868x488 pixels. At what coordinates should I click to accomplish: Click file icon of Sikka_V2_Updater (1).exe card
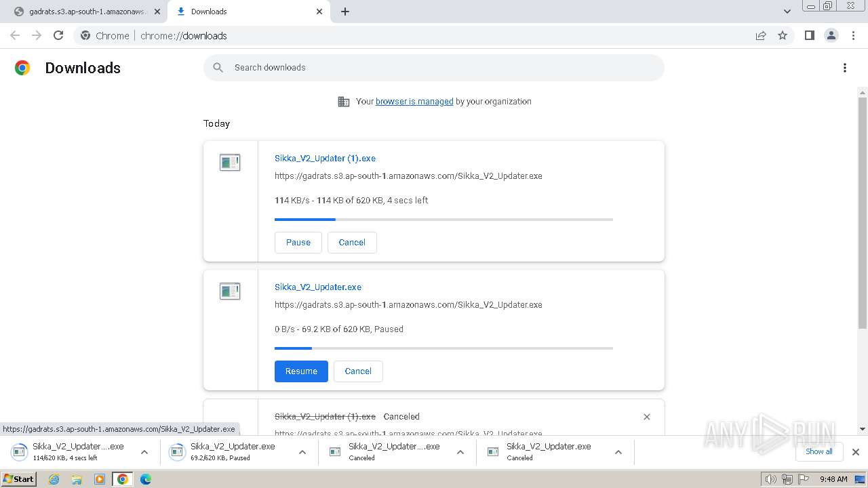pyautogui.click(x=230, y=163)
